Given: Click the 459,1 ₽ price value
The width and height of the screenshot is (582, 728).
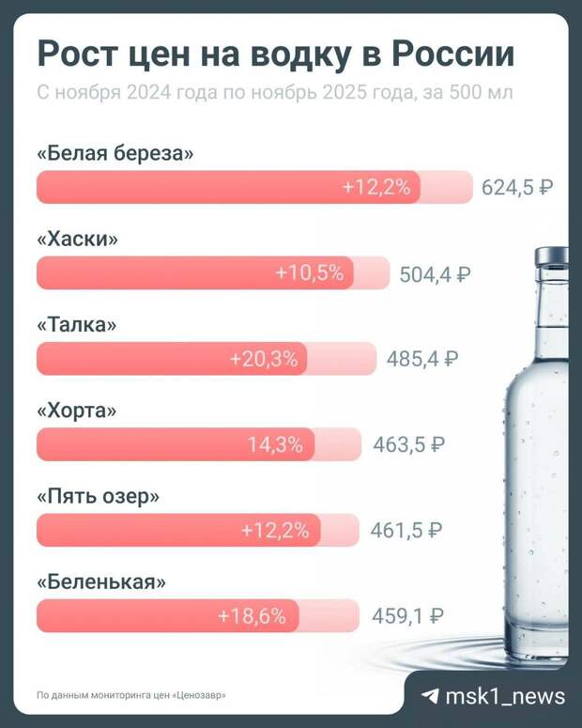Looking at the screenshot, I should (407, 617).
